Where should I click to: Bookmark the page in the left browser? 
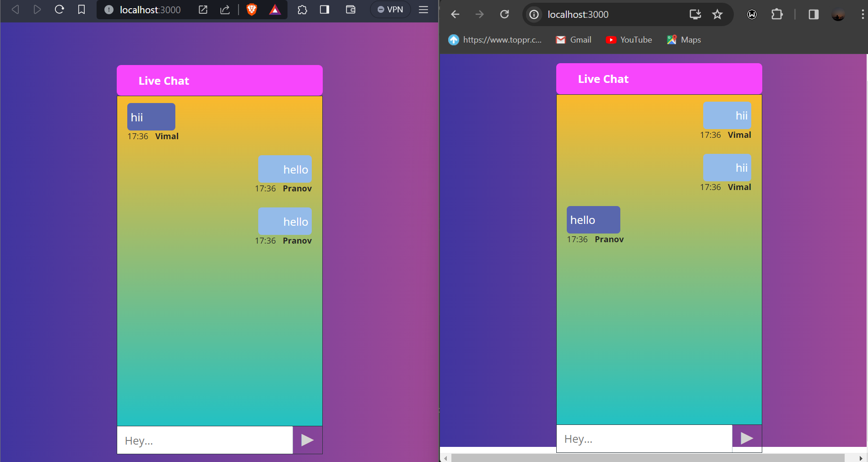coord(81,10)
